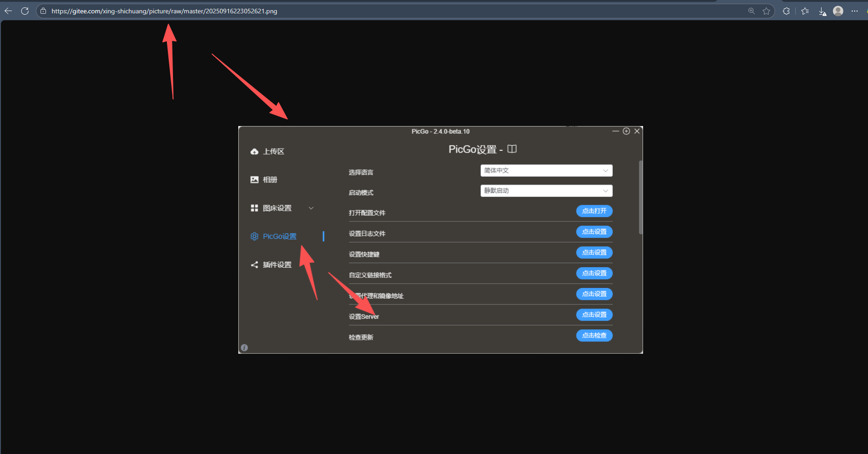The image size is (868, 454).
Task: Add this page to favorites with star icon
Action: coord(766,11)
